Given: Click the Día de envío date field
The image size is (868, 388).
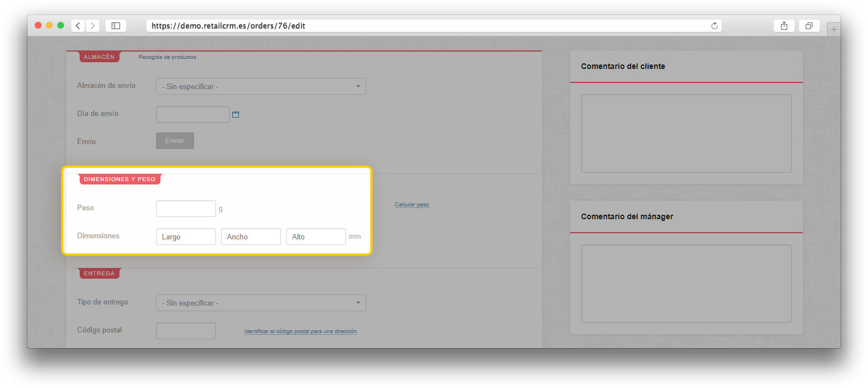Looking at the screenshot, I should point(193,114).
